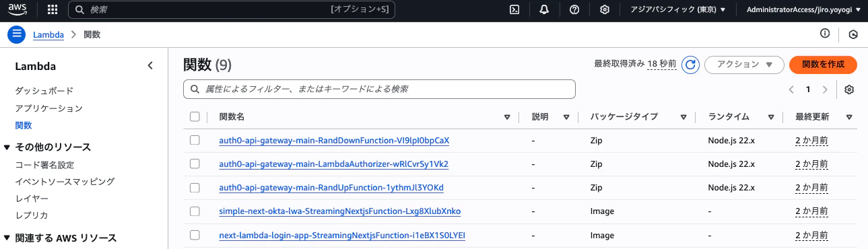Open コード署名設定 in sidebar
The width and height of the screenshot is (868, 249).
[x=44, y=165]
